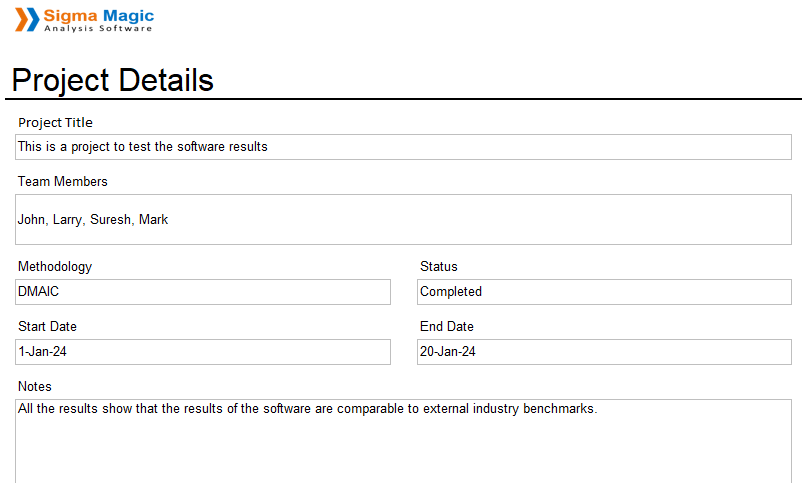Screen dimensions: 807x483
Task: Click the name John in Team Members
Action: (32, 220)
